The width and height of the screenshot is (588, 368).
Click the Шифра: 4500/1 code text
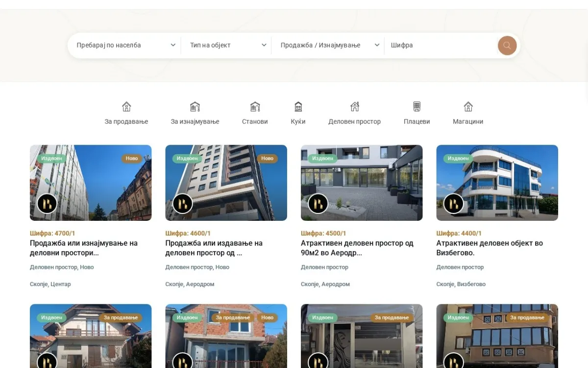click(323, 234)
